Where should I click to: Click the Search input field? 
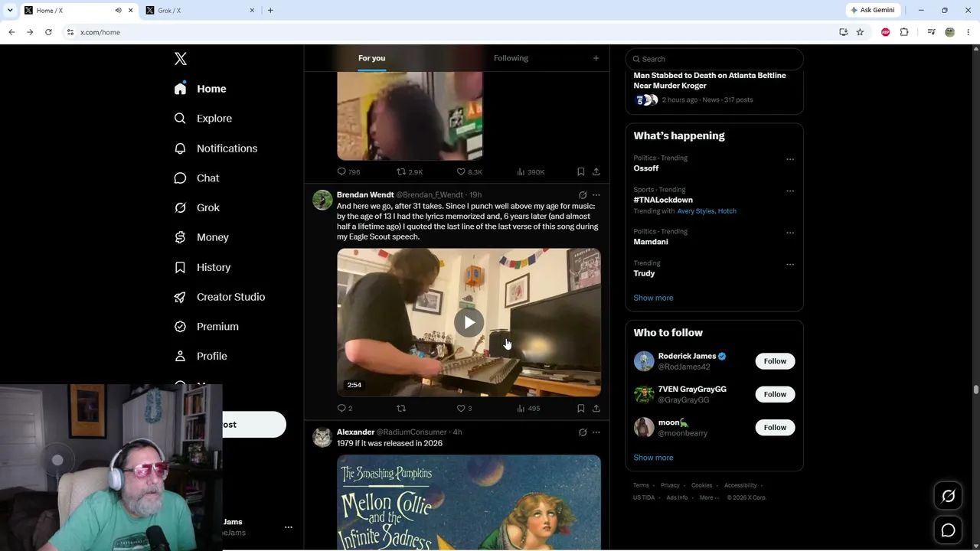pyautogui.click(x=714, y=59)
